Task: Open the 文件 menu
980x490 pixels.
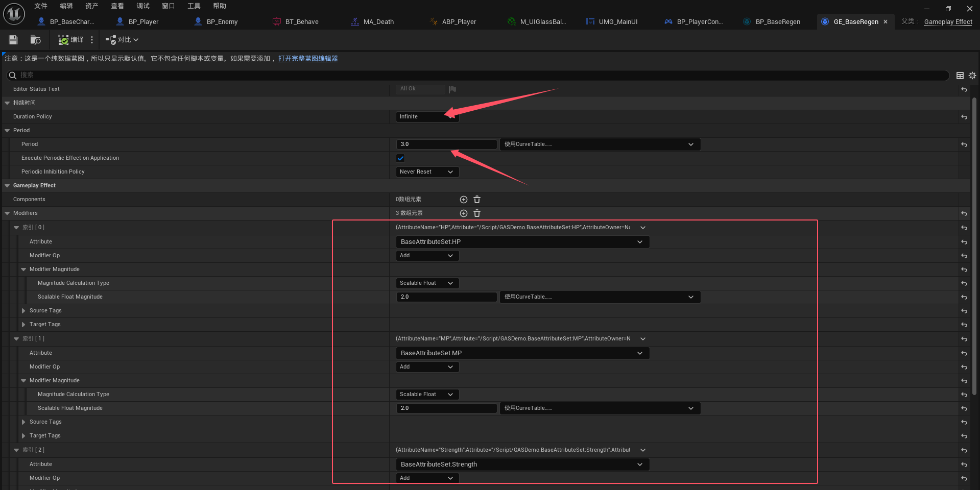Action: pos(41,6)
